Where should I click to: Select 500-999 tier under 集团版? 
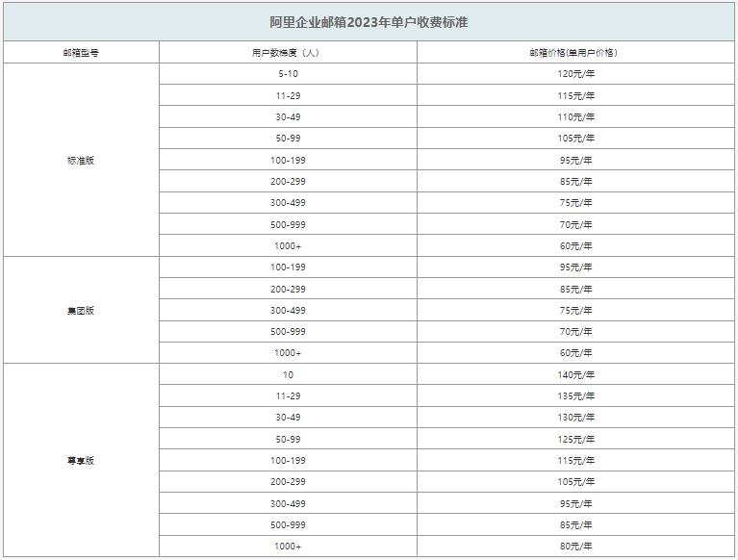coord(288,332)
